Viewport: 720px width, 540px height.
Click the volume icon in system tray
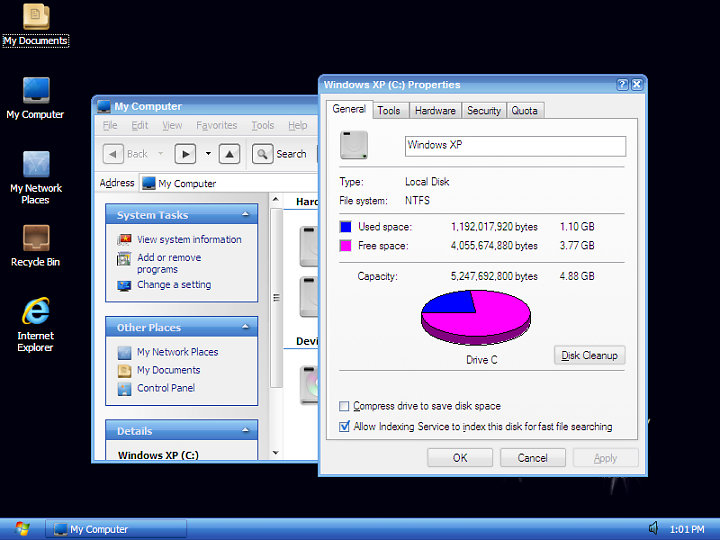653,529
